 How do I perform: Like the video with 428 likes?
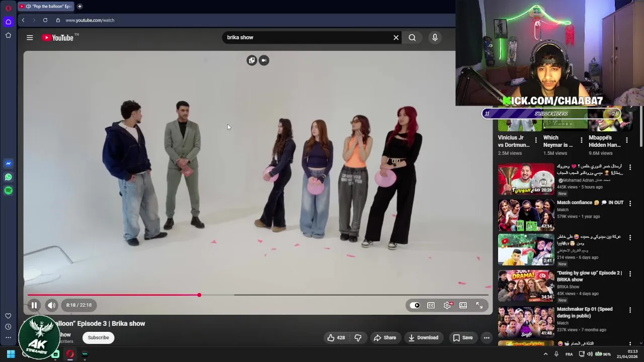pos(336,338)
